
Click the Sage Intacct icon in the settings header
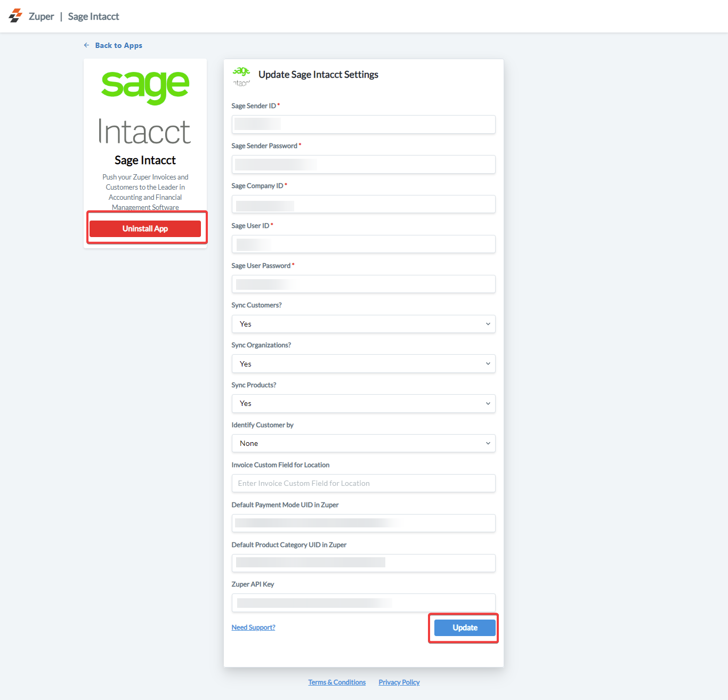pos(241,75)
